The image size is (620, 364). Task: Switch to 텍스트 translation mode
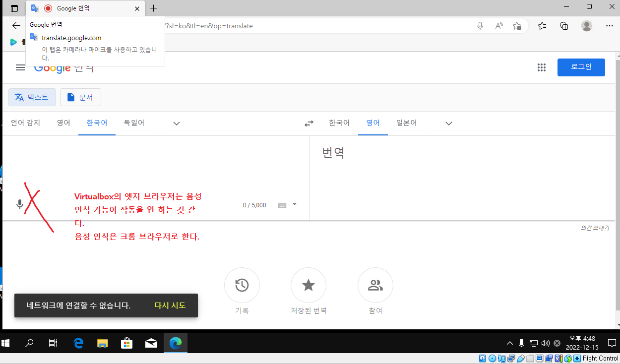[x=32, y=97]
